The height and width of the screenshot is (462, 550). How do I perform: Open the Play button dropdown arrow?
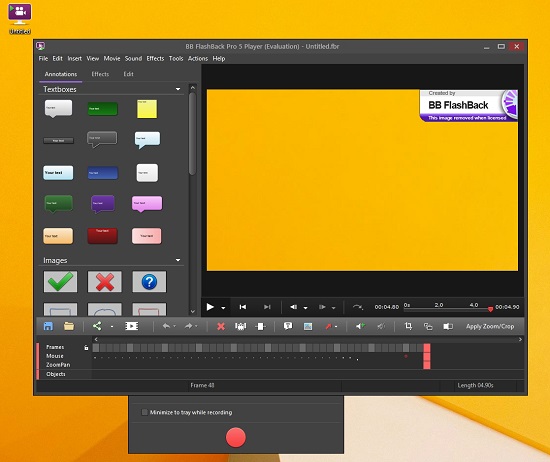pyautogui.click(x=223, y=308)
